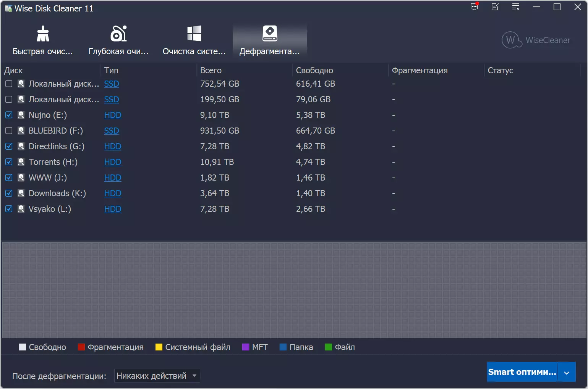Select the Torrents (H:) drive name
This screenshot has width=588, height=389.
[53, 162]
